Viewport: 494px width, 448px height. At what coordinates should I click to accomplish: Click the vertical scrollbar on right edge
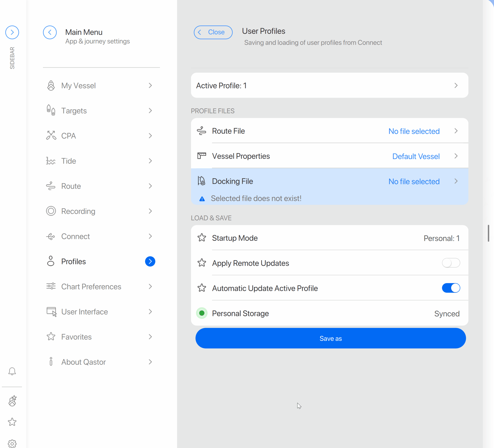coord(488,233)
